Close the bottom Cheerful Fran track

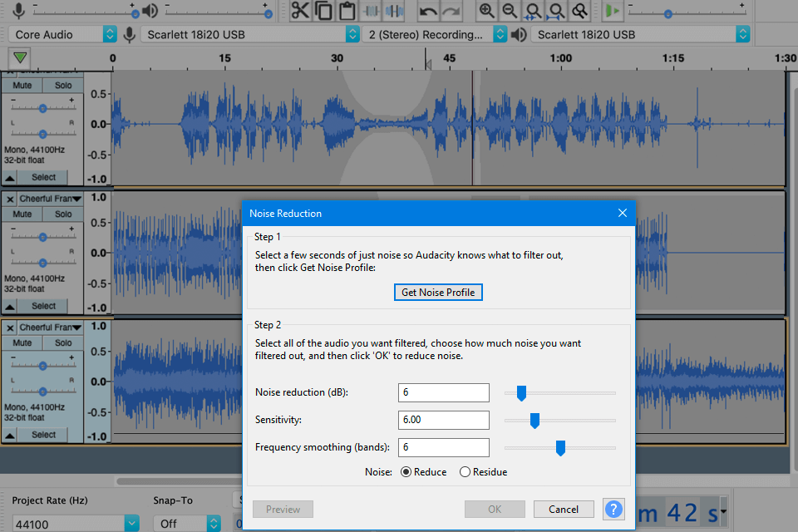[10, 328]
